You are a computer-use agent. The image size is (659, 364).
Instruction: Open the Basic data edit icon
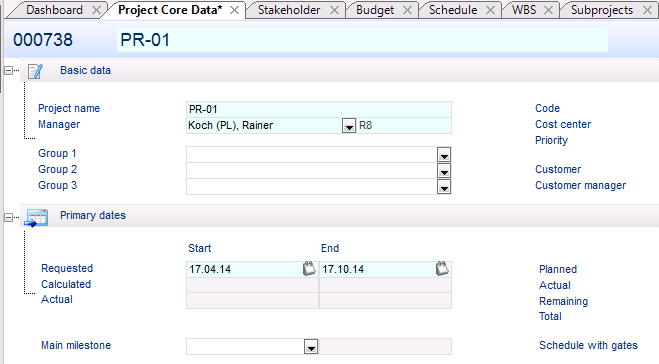click(x=35, y=71)
